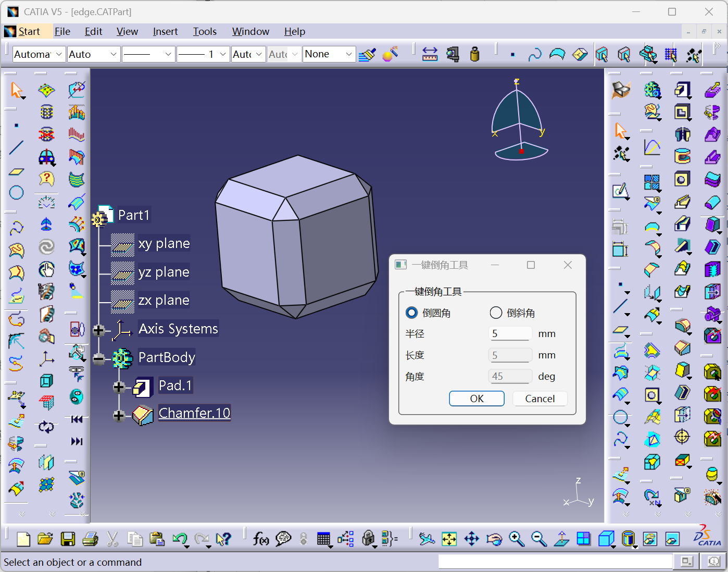Collapse the PartBody tree node
728x572 pixels.
click(x=98, y=358)
